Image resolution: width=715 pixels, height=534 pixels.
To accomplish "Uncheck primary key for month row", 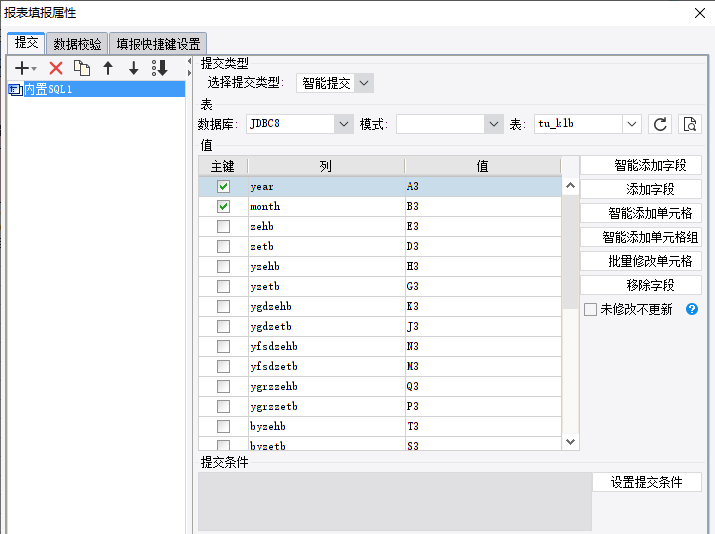I will (x=223, y=207).
